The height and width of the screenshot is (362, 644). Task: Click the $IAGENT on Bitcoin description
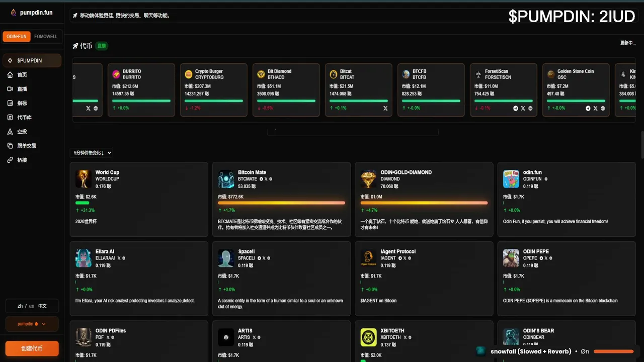[378, 301]
